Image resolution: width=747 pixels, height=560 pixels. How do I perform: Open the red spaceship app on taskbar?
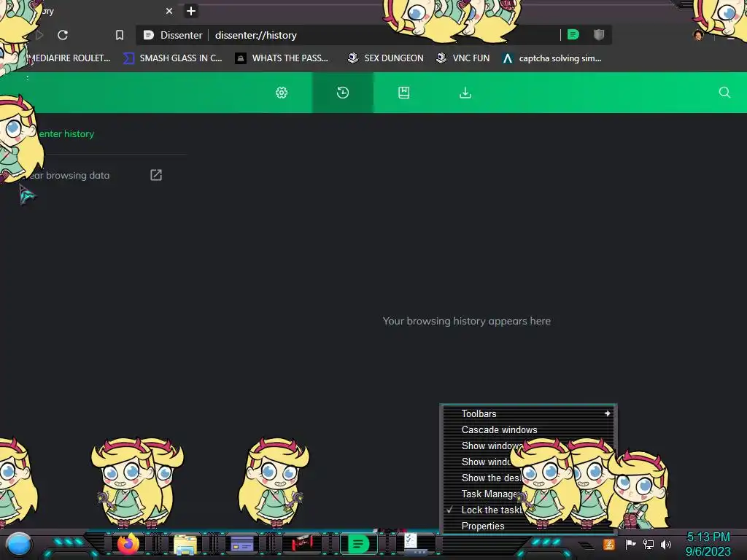301,542
